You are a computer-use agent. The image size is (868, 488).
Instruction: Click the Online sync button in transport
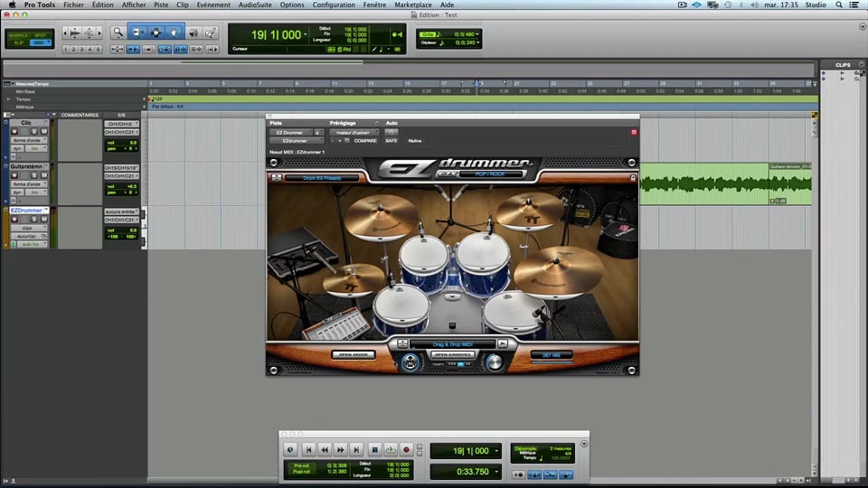290,450
